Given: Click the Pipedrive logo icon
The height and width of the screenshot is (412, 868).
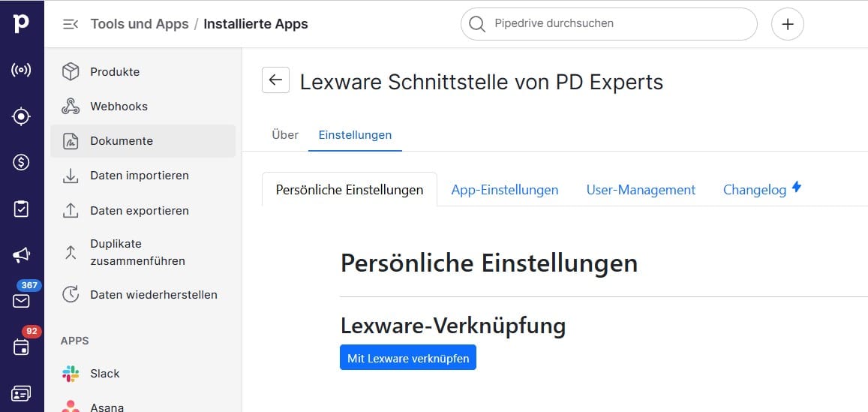Looking at the screenshot, I should (21, 24).
